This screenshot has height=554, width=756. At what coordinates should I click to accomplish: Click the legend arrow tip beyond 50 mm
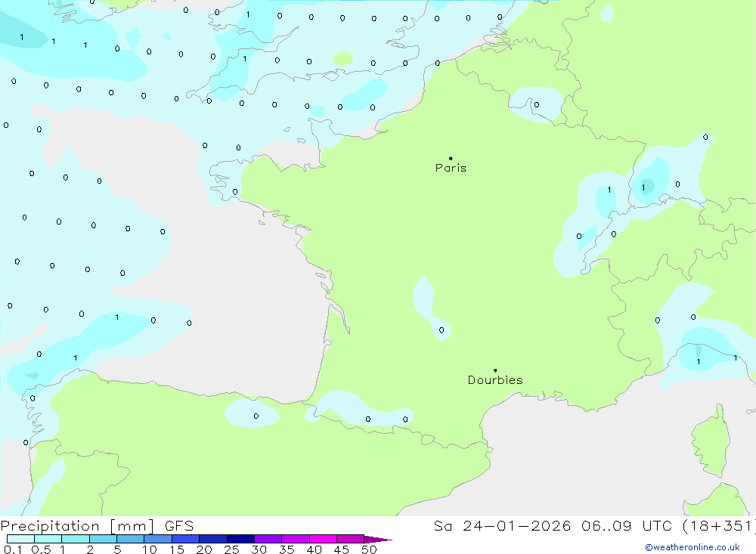[378, 540]
